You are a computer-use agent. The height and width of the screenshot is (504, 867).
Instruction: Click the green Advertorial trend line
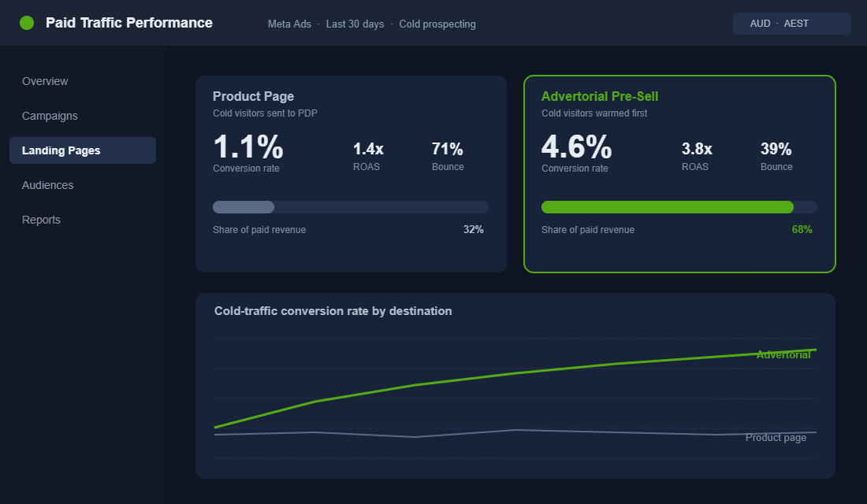click(x=515, y=373)
